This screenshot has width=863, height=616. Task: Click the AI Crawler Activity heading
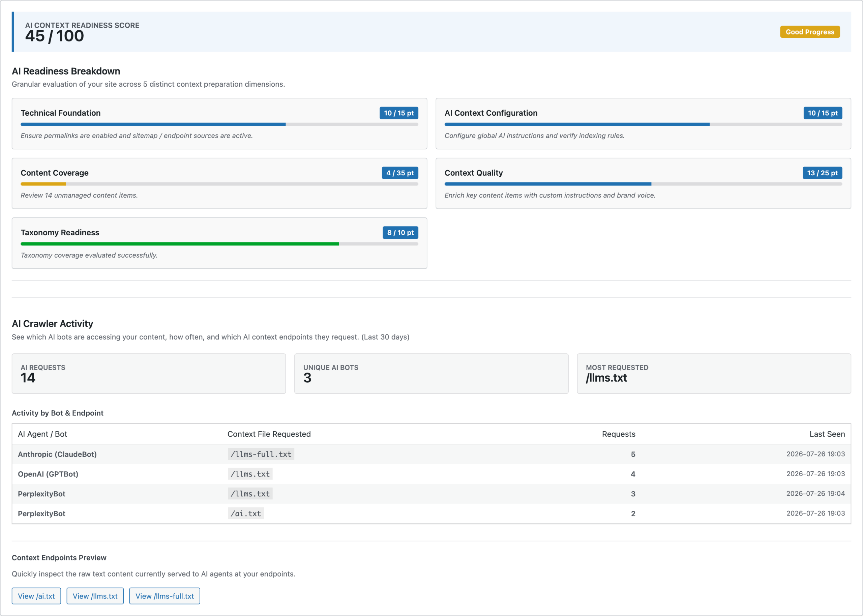coord(52,324)
